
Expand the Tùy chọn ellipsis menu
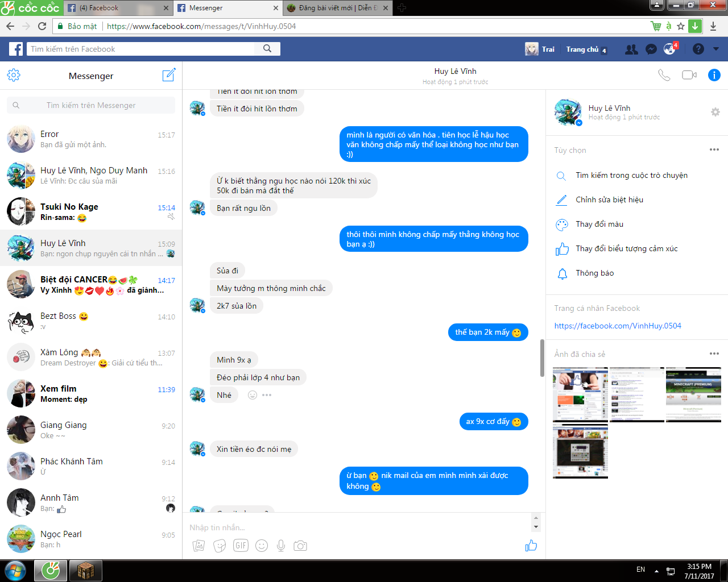[x=714, y=149]
